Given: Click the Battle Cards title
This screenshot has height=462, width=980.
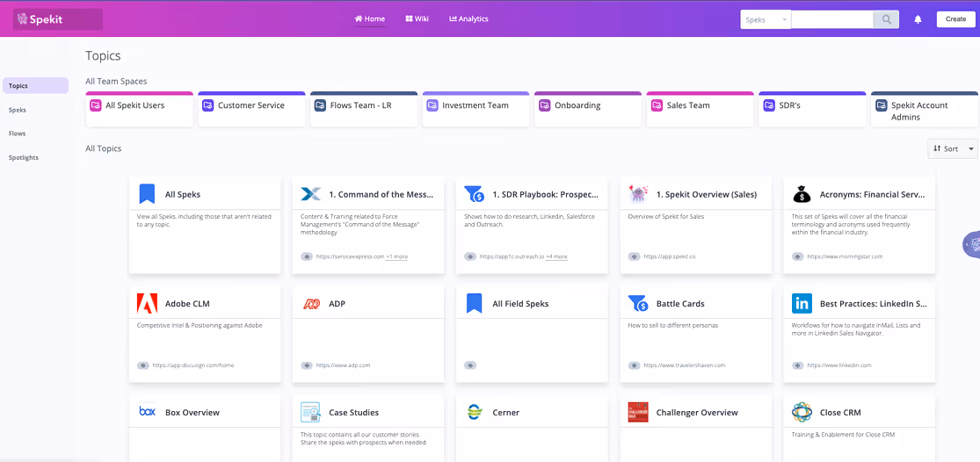Looking at the screenshot, I should click(x=680, y=304).
